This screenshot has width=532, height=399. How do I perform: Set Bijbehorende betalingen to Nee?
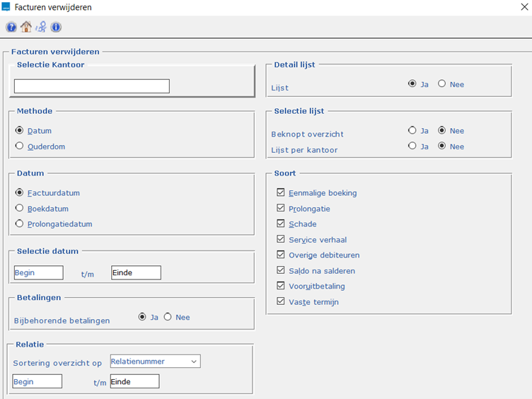click(x=168, y=318)
